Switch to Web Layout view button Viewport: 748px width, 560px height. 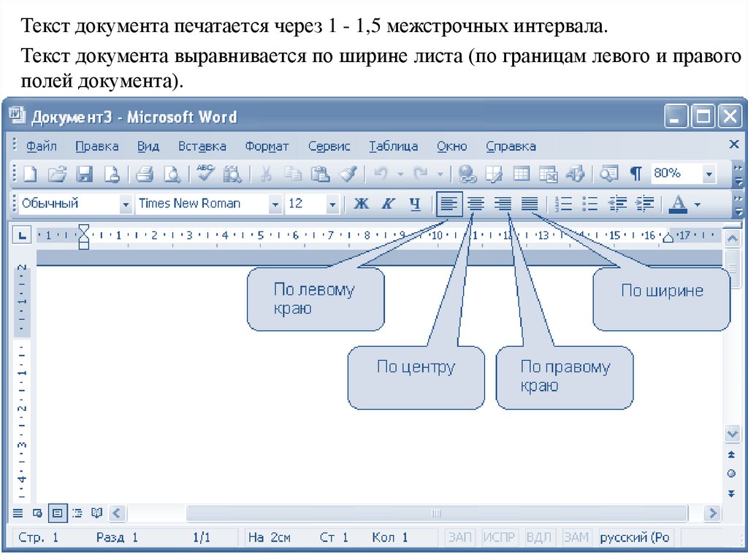point(37,513)
